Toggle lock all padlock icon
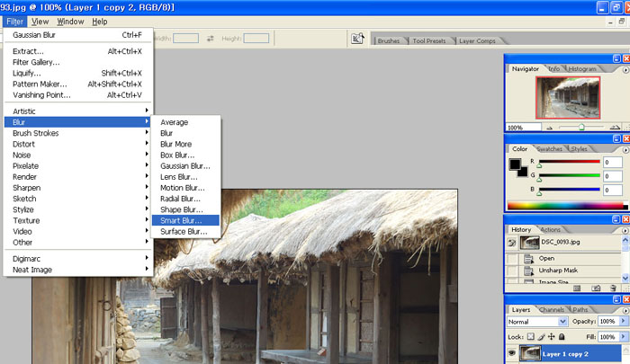 coord(562,337)
